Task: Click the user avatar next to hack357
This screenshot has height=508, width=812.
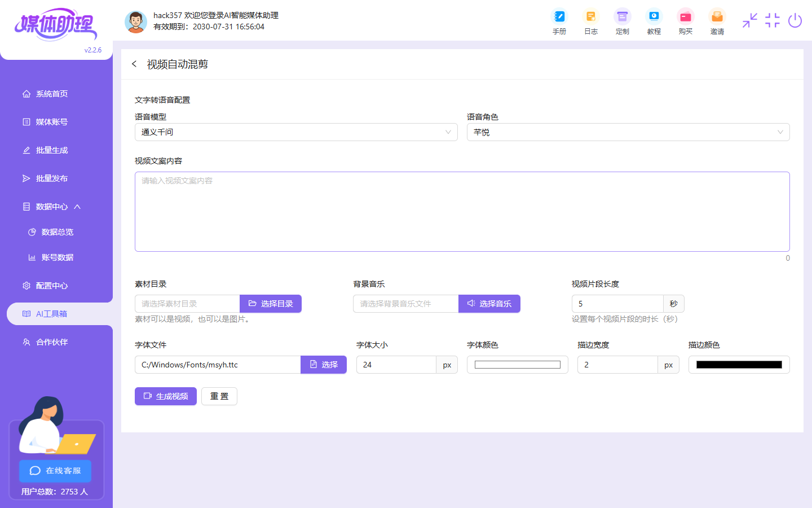Action: [136, 21]
